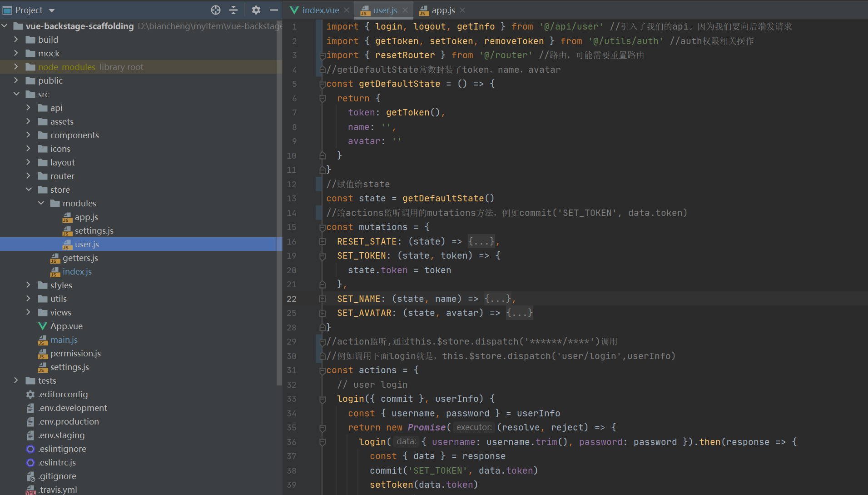Expand folded SET_AVATAR block on line 25
Viewport: 868px width, 495px height.
[x=322, y=313]
